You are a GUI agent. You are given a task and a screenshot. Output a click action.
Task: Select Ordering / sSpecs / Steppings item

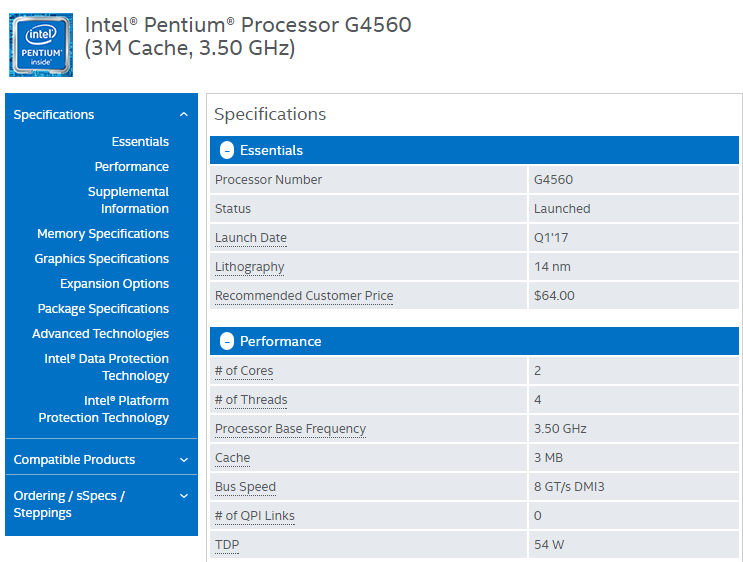click(69, 504)
